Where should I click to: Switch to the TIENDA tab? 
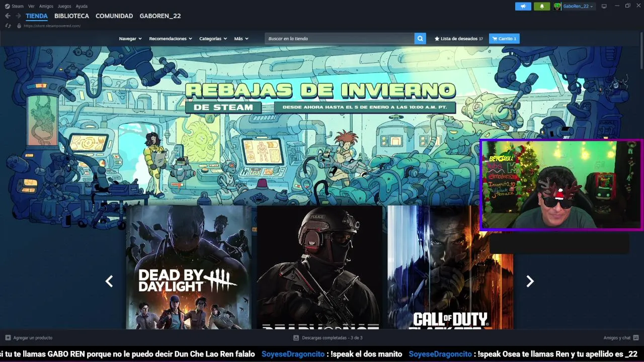(37, 16)
